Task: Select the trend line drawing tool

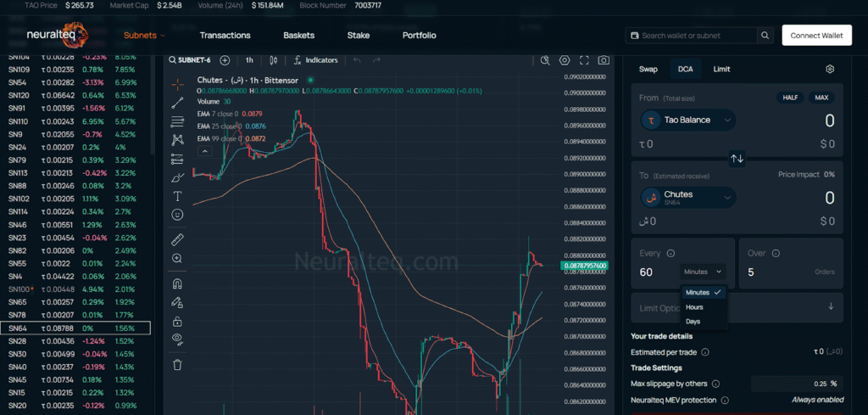Action: (x=177, y=103)
